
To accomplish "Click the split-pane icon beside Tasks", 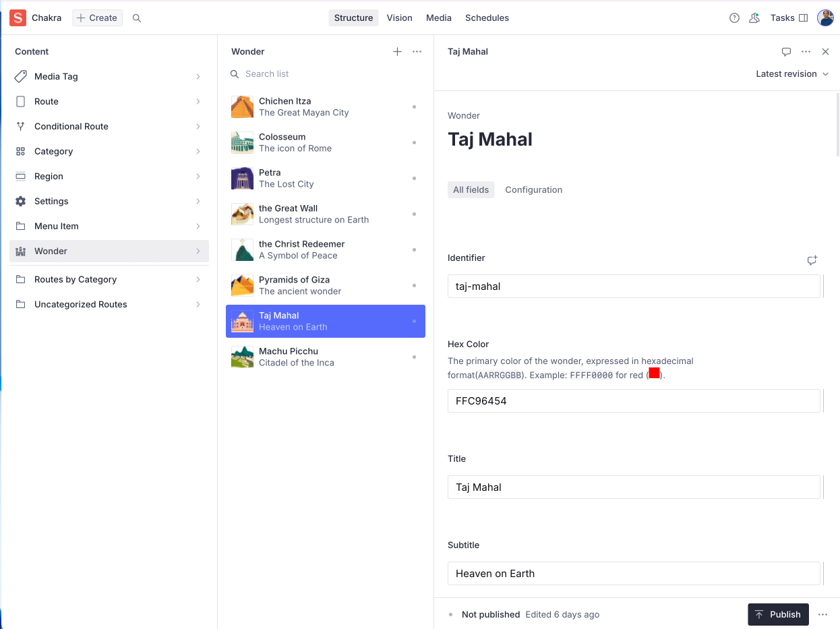I will pyautogui.click(x=804, y=18).
